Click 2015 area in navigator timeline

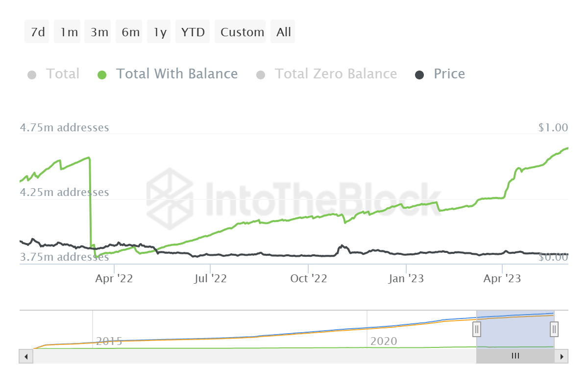coord(109,341)
